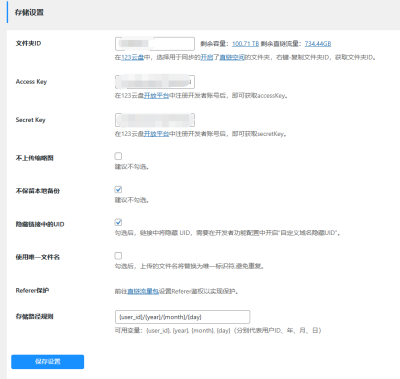Focus the 文件夹ID input field
This screenshot has height=379, width=400.
155,44
